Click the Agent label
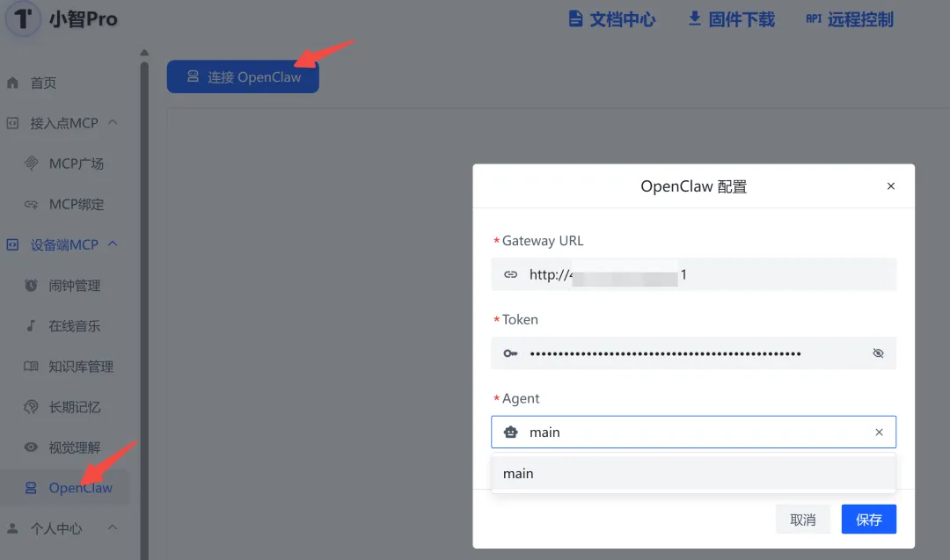Screen dimensions: 950x560 coord(521,397)
